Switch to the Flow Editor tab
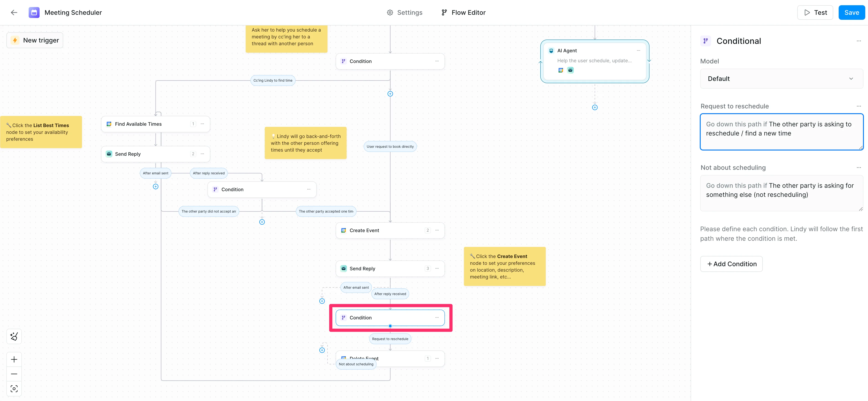This screenshot has height=401, width=868. tap(463, 13)
